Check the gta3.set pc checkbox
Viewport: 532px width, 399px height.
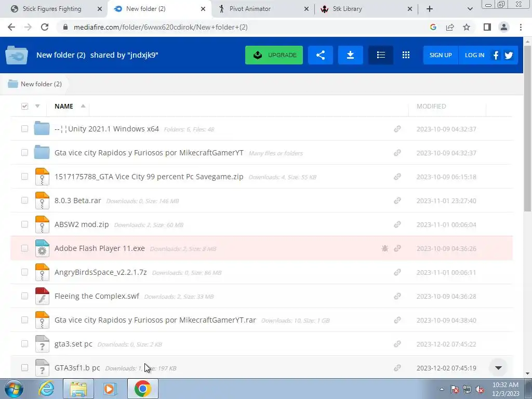(24, 344)
